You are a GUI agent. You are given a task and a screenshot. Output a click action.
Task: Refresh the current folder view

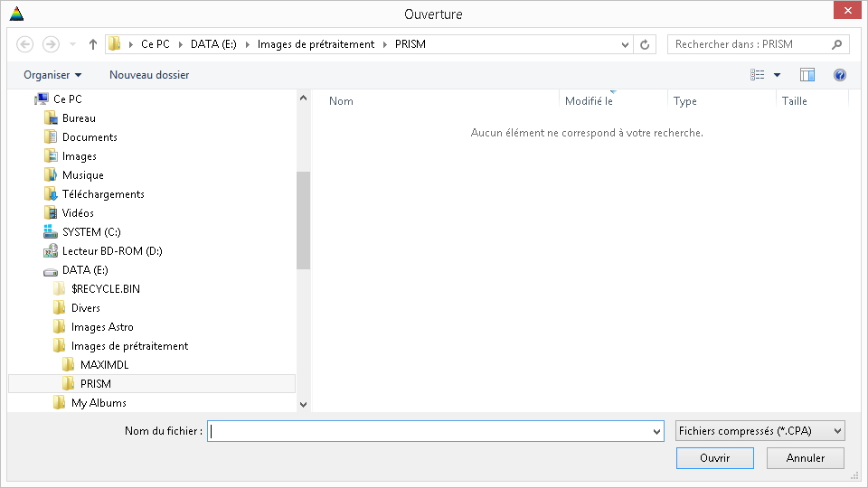[645, 44]
